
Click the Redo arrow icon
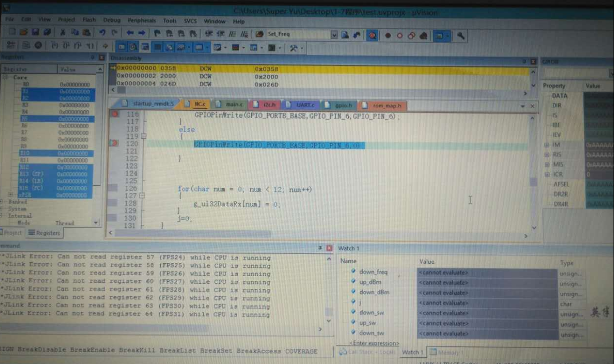point(114,33)
